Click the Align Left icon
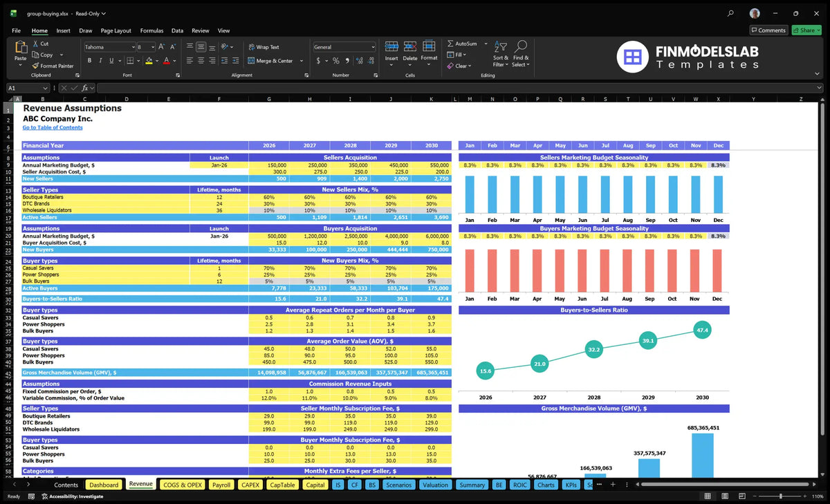Viewport: 830px width, 504px height. tap(190, 61)
